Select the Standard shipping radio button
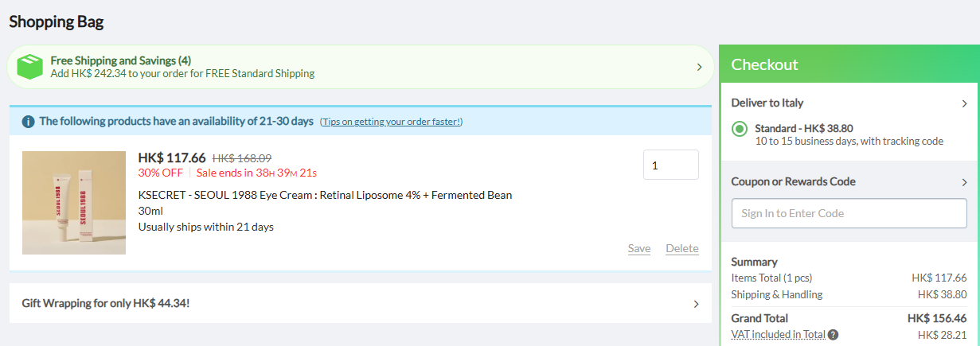This screenshot has height=346, width=980. pos(740,129)
